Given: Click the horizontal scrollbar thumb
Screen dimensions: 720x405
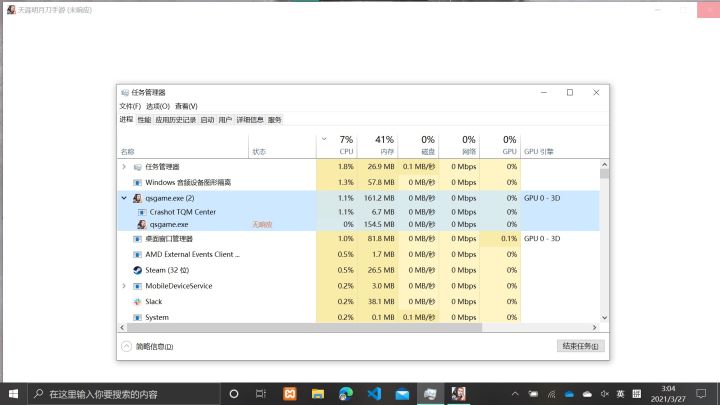Looking at the screenshot, I should 304,327.
